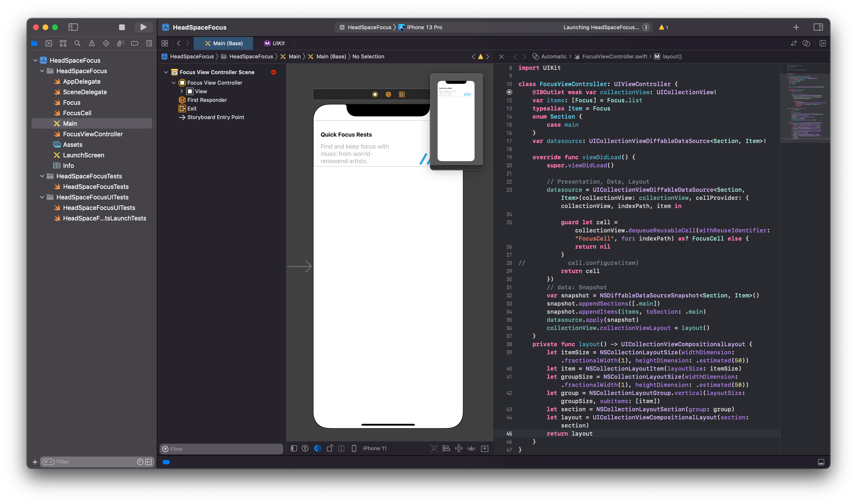Click the iPhone 11 device selector
The width and height of the screenshot is (857, 504).
pos(374,448)
